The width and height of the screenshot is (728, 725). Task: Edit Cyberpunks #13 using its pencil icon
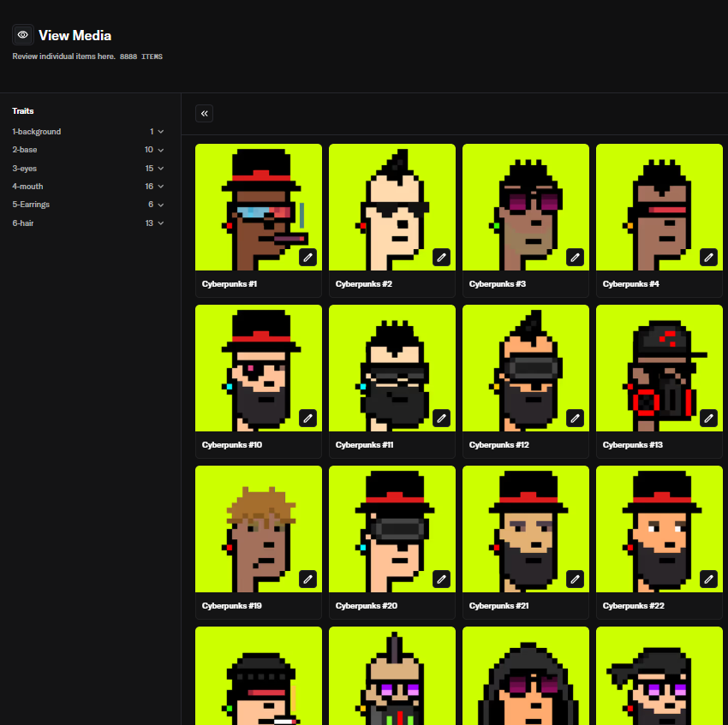click(708, 419)
